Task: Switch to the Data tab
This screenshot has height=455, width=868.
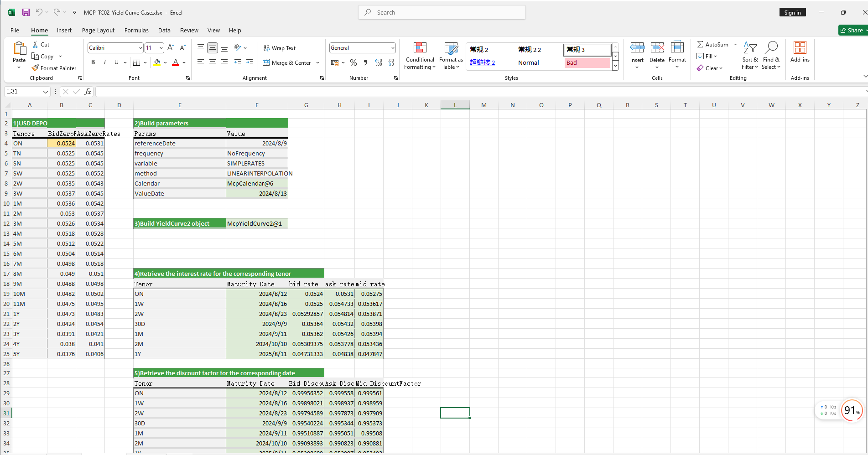Action: click(x=164, y=31)
